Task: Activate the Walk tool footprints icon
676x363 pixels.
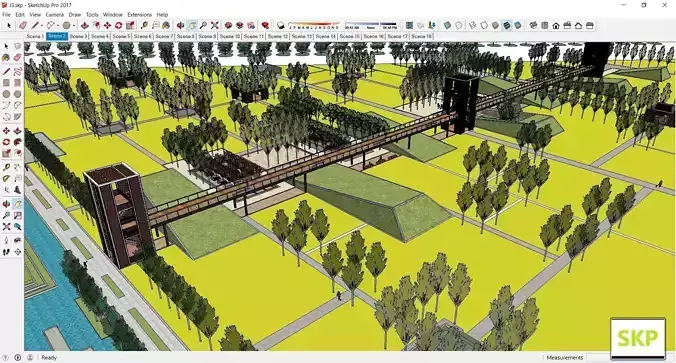Action: coord(6,252)
